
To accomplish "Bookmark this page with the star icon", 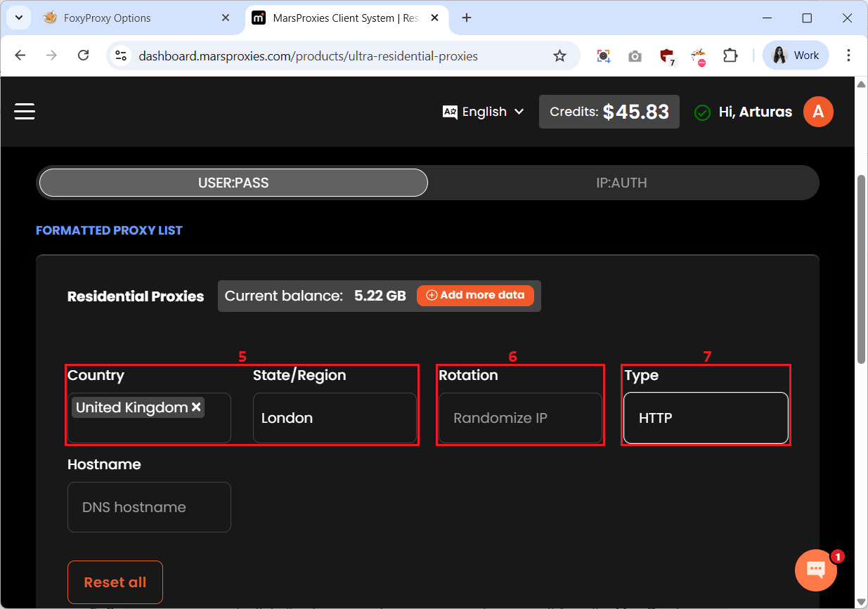I will [x=559, y=56].
